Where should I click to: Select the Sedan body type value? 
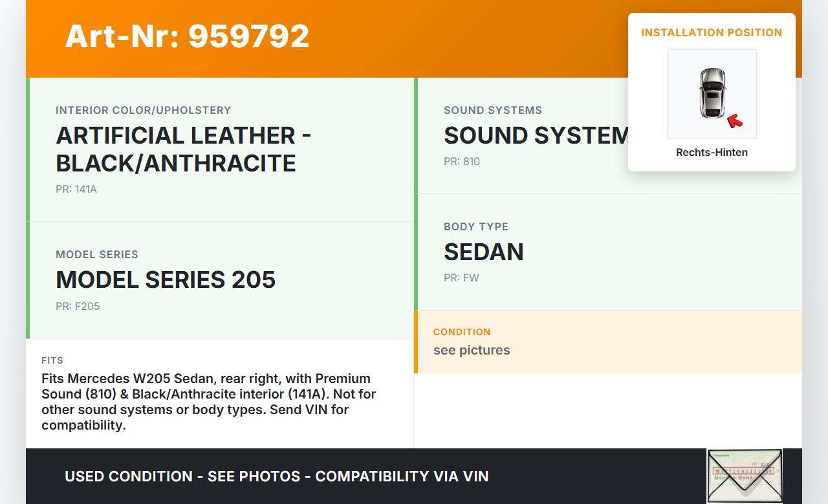click(484, 252)
